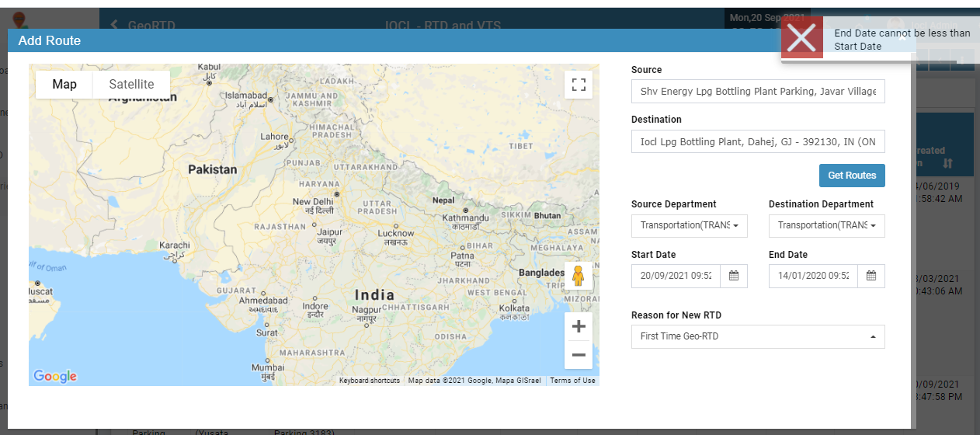980x435 pixels.
Task: Open Street View pegman control
Action: coord(578,276)
